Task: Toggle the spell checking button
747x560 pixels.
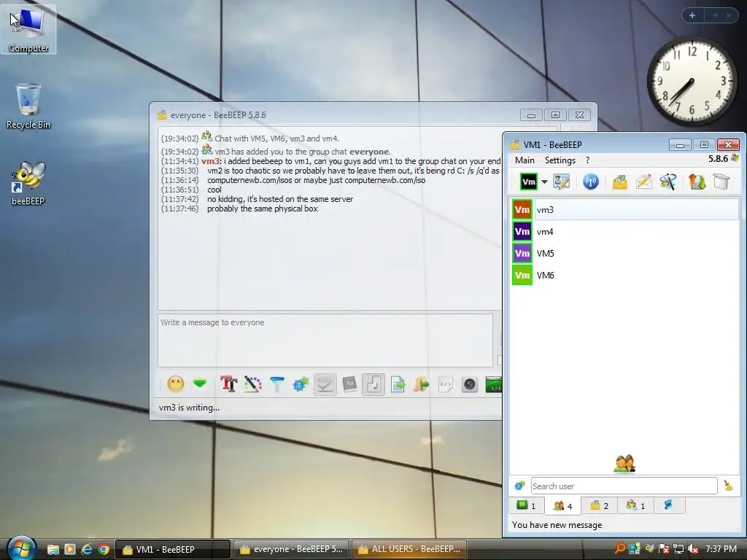Action: [x=325, y=384]
